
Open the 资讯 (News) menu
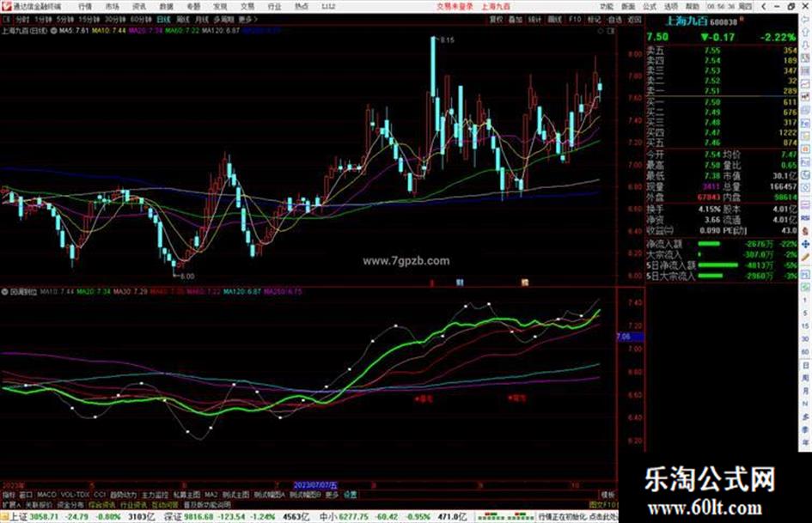(x=139, y=7)
